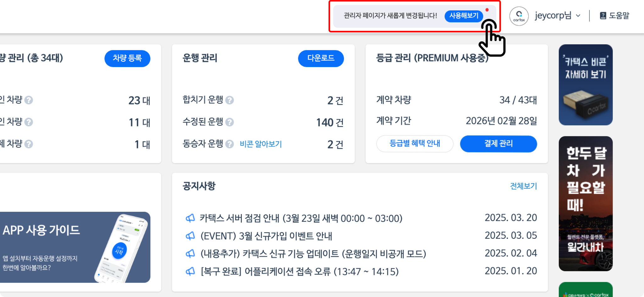Open the APP 사용 가이드 banner

tap(75, 247)
